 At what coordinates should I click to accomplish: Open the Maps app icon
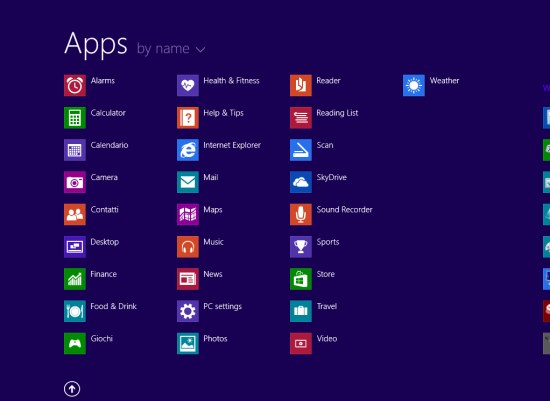[x=188, y=214]
